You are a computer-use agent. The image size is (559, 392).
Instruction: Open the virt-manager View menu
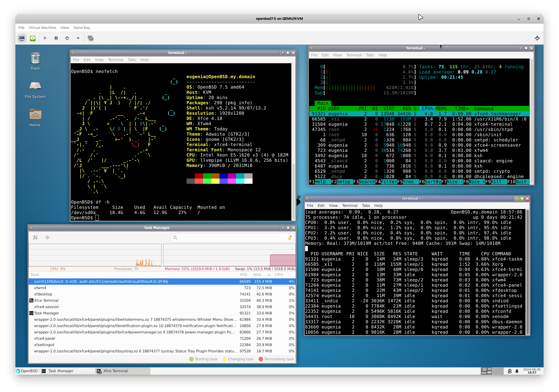(x=65, y=28)
